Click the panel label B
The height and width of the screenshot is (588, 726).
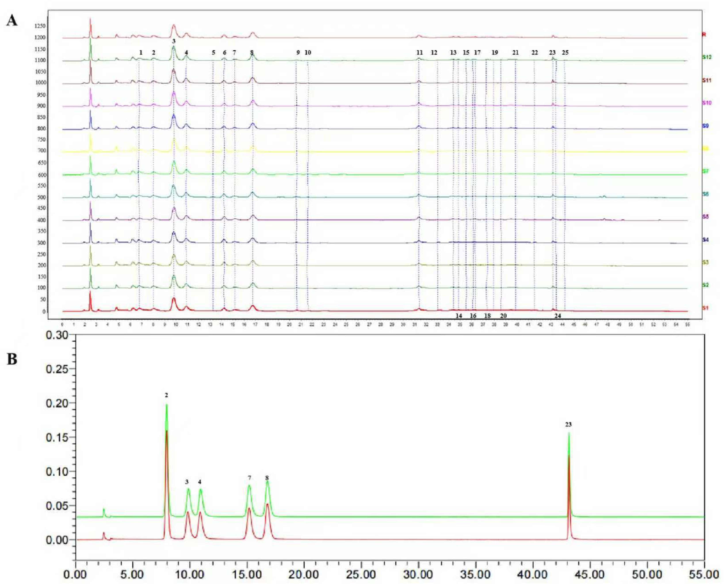tap(12, 359)
